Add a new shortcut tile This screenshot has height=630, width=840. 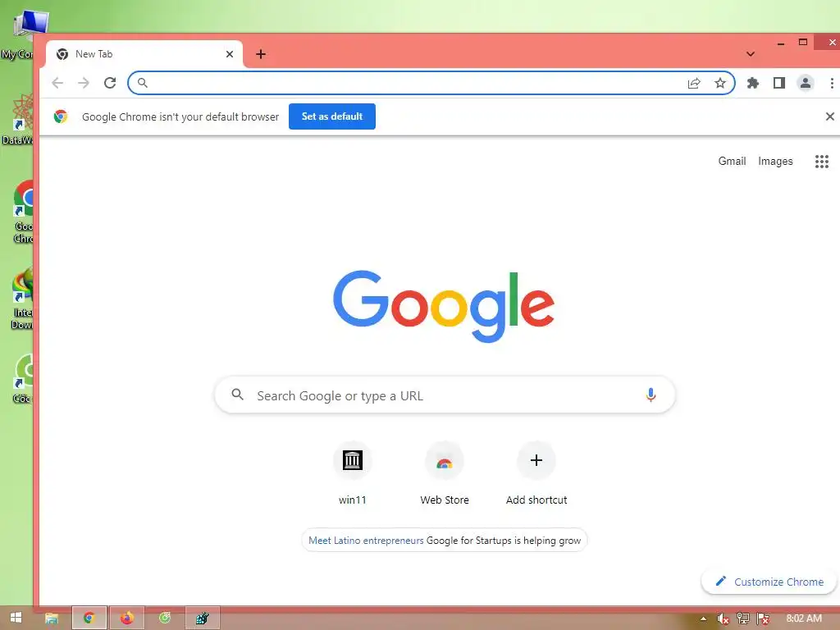536,473
